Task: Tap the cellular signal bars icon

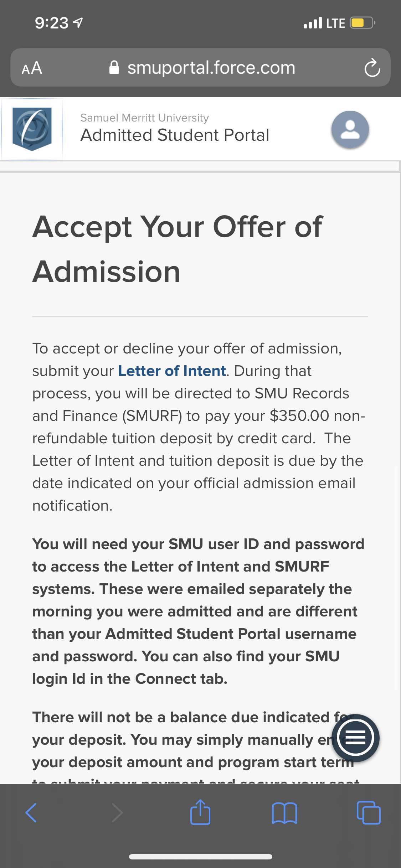Action: [313, 23]
